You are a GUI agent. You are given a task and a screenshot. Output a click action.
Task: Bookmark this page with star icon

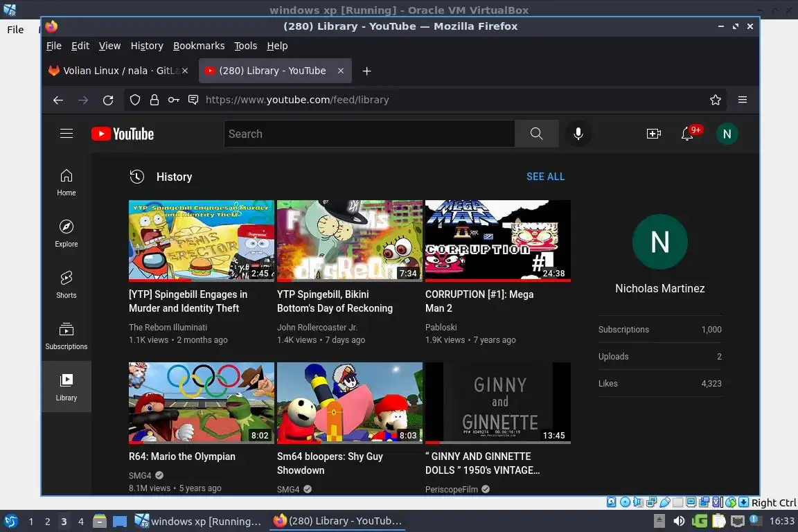[x=715, y=100]
